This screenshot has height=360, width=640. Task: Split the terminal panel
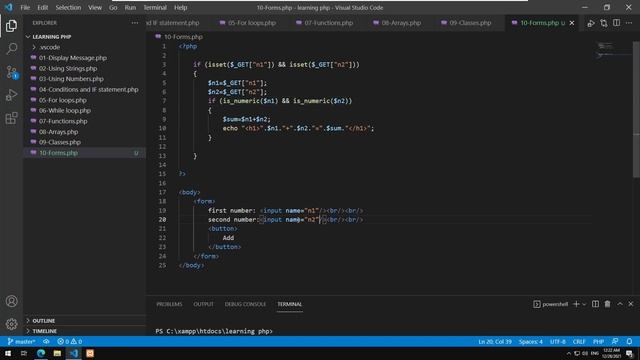(x=596, y=304)
